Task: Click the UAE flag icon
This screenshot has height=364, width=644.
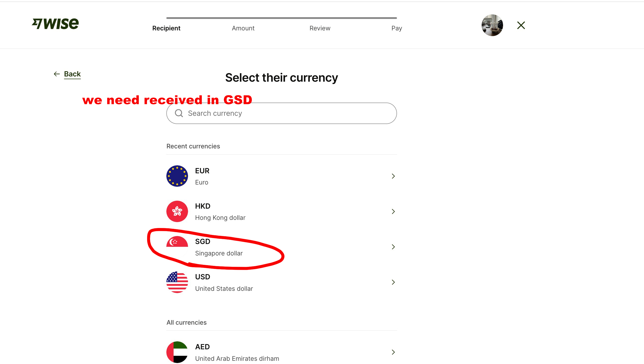Action: (x=177, y=352)
